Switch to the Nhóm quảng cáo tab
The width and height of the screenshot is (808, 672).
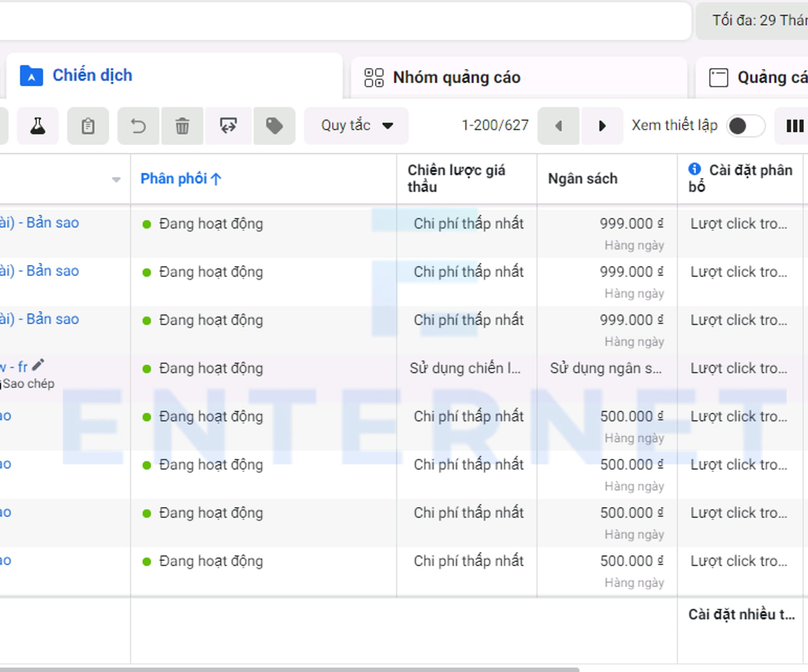pyautogui.click(x=519, y=78)
